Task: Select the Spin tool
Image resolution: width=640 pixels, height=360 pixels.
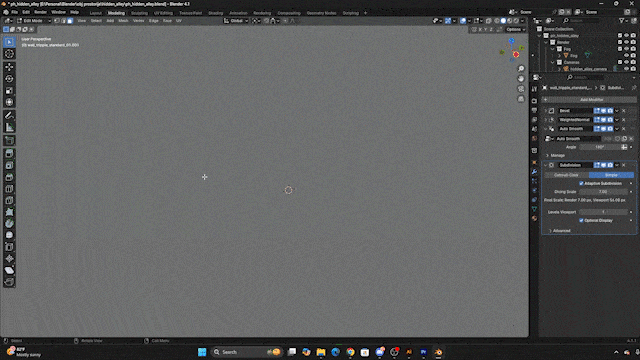Action: pos(9,223)
